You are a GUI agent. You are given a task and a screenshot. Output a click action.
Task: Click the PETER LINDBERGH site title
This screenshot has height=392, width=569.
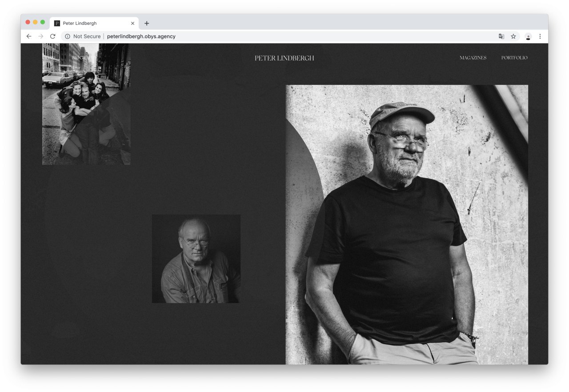(x=284, y=58)
